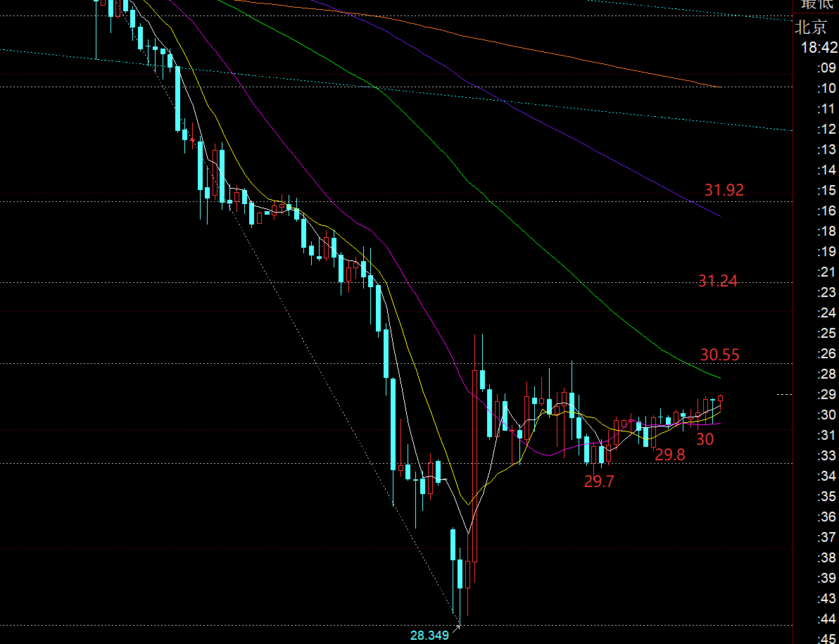This screenshot has width=839, height=644.
Task: Select the :29 time row
Action: (x=827, y=395)
